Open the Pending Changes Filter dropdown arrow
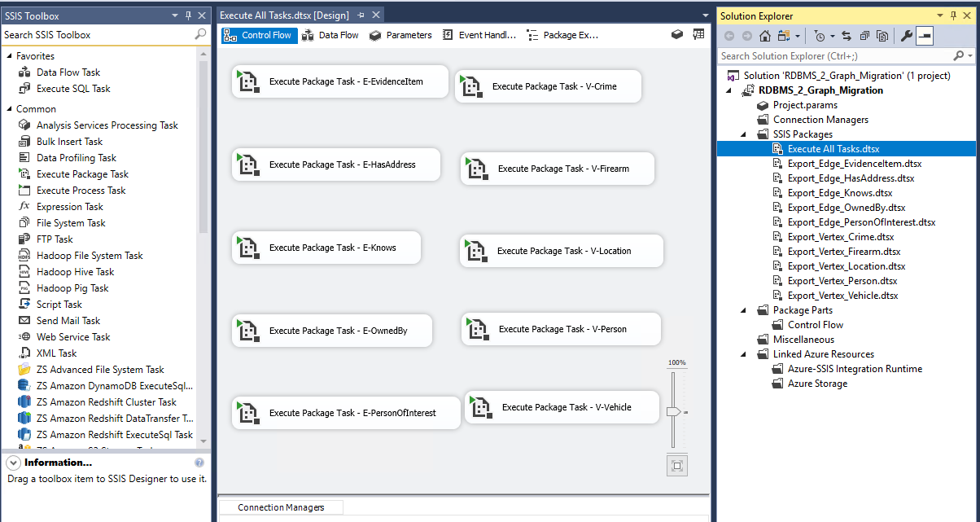The height and width of the screenshot is (522, 980). click(x=831, y=36)
